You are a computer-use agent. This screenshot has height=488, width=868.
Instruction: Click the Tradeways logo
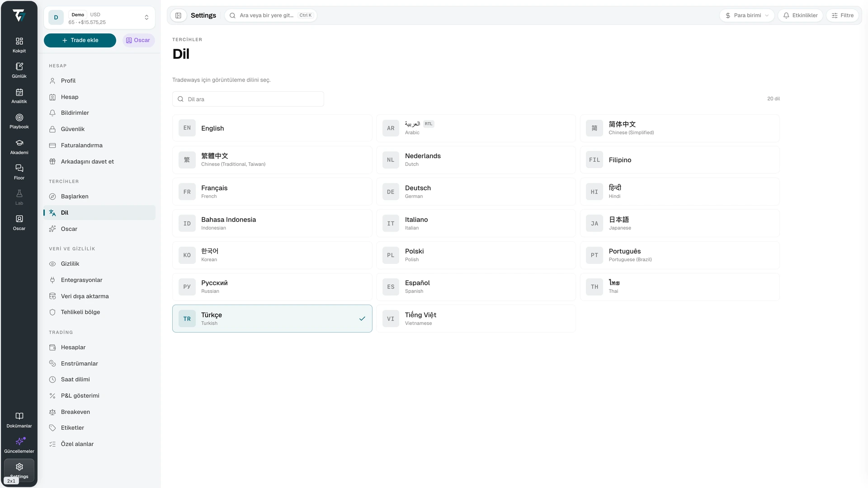(x=19, y=16)
